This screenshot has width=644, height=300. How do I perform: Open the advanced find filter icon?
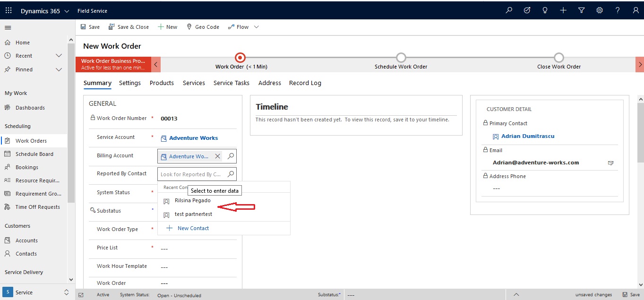click(x=582, y=10)
